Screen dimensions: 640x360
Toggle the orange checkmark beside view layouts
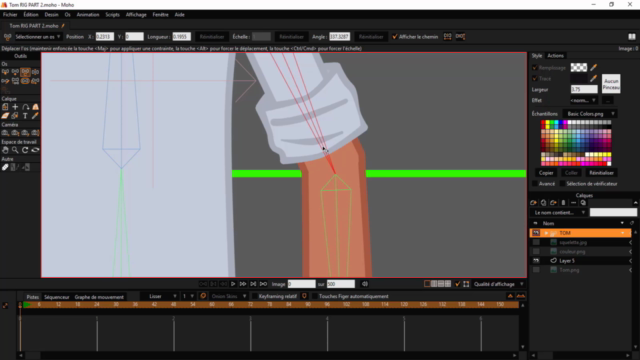tap(457, 284)
